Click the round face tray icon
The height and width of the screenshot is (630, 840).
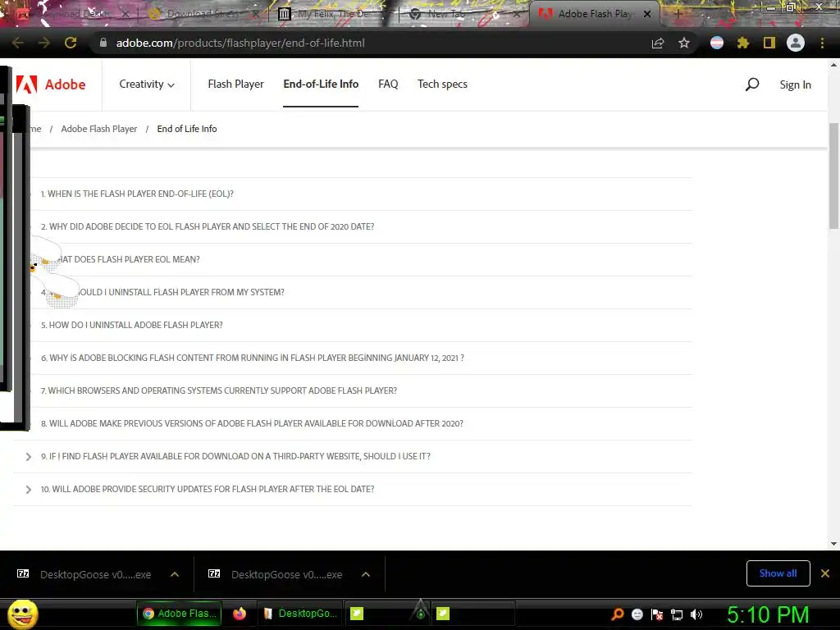[x=637, y=614]
